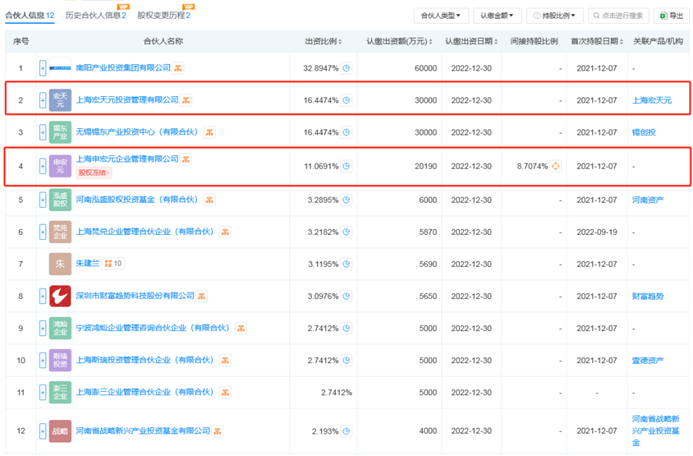This screenshot has height=456, width=693.
Task: Open equity chart icon beside 无锡锡东产业投资中心
Action: [x=209, y=132]
